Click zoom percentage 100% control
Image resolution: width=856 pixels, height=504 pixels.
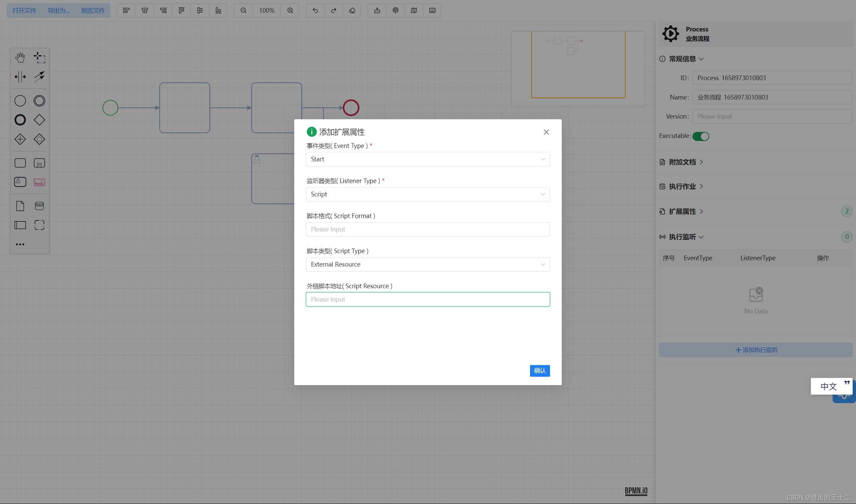[266, 10]
